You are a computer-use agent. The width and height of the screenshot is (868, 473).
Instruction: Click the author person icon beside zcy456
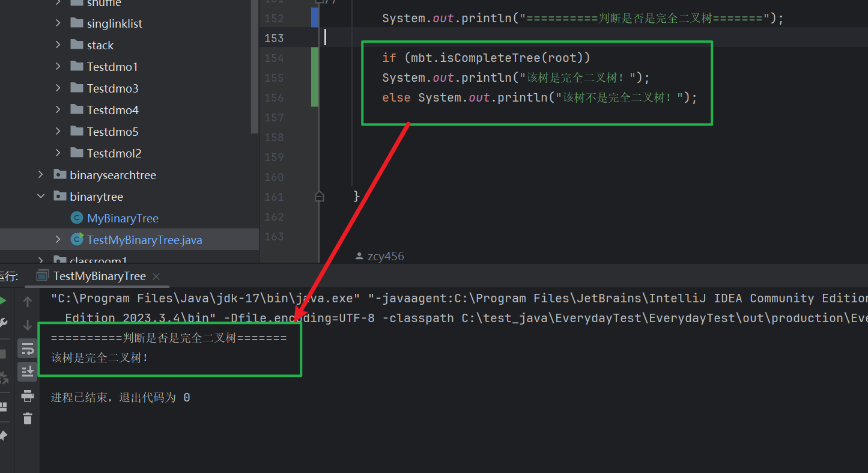click(x=359, y=256)
